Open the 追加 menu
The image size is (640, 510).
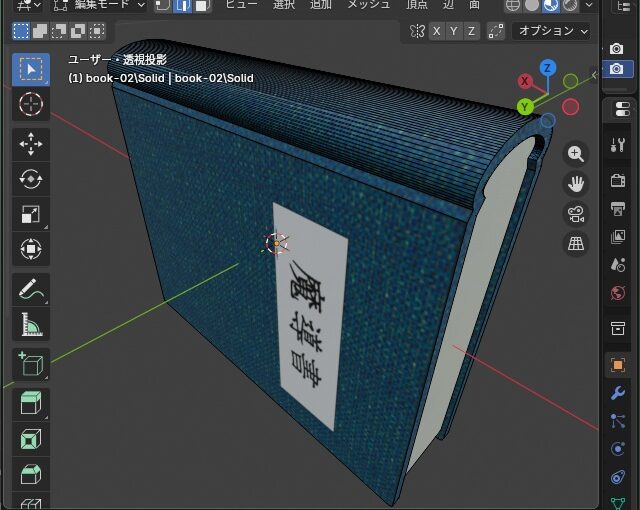320,5
